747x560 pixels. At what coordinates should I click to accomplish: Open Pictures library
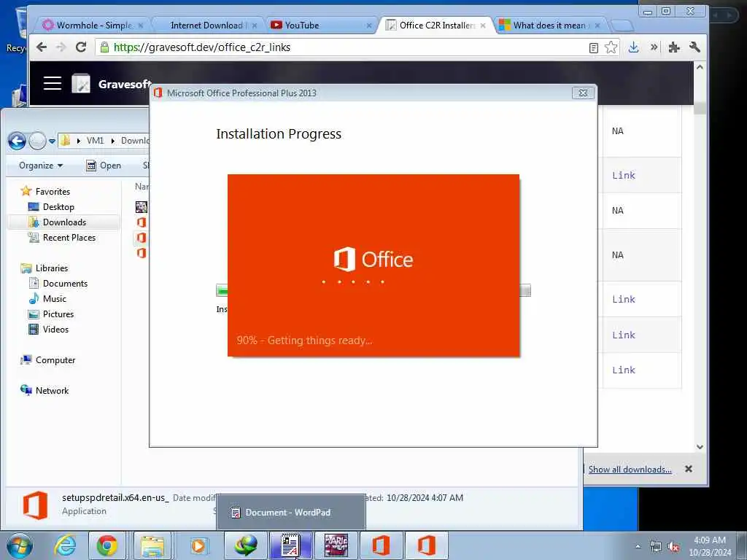pyautogui.click(x=58, y=314)
